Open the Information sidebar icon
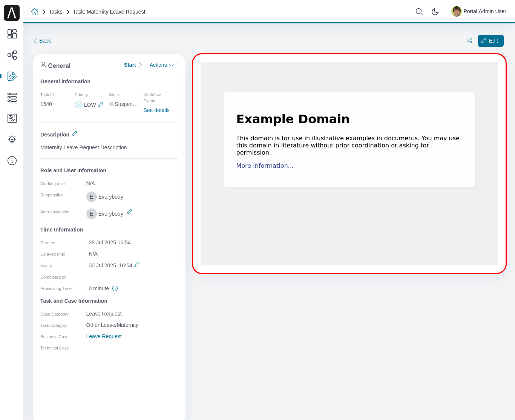Viewport: 515px width, 420px height. [x=12, y=160]
